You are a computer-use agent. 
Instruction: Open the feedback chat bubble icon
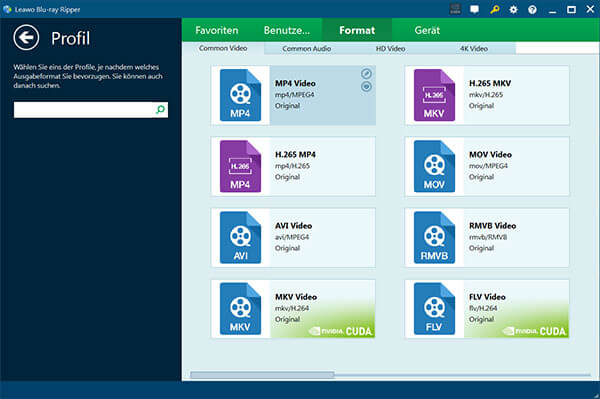click(x=474, y=10)
